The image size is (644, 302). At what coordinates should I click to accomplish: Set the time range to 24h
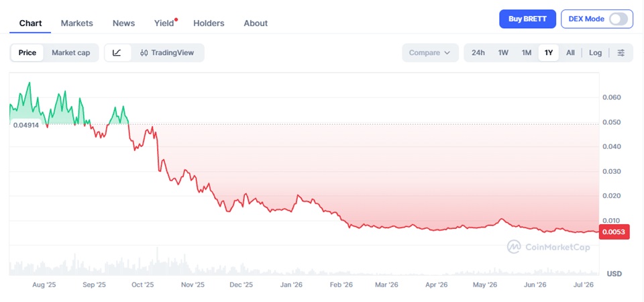(478, 52)
